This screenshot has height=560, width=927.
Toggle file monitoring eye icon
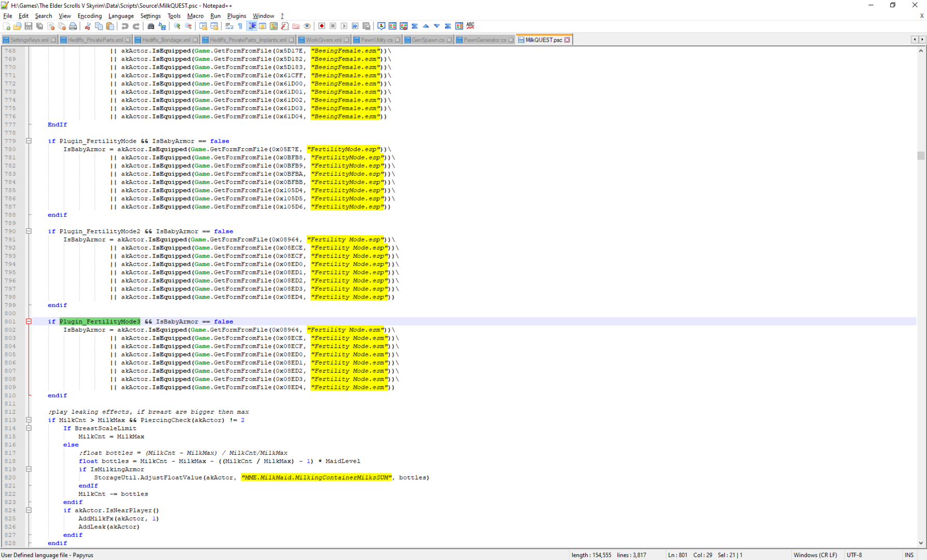point(307,26)
